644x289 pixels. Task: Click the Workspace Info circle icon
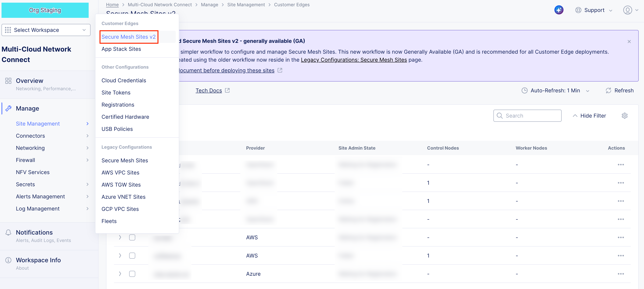coord(8,260)
